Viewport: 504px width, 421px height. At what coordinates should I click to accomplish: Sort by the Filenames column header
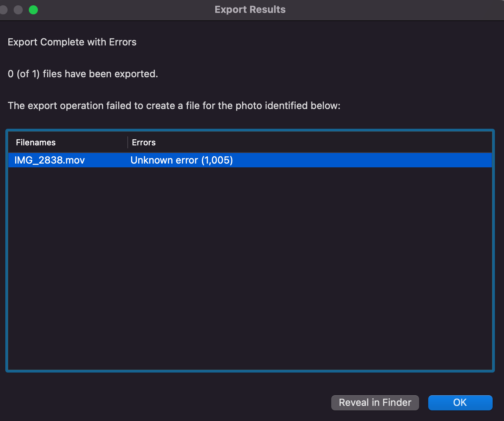[x=36, y=142]
